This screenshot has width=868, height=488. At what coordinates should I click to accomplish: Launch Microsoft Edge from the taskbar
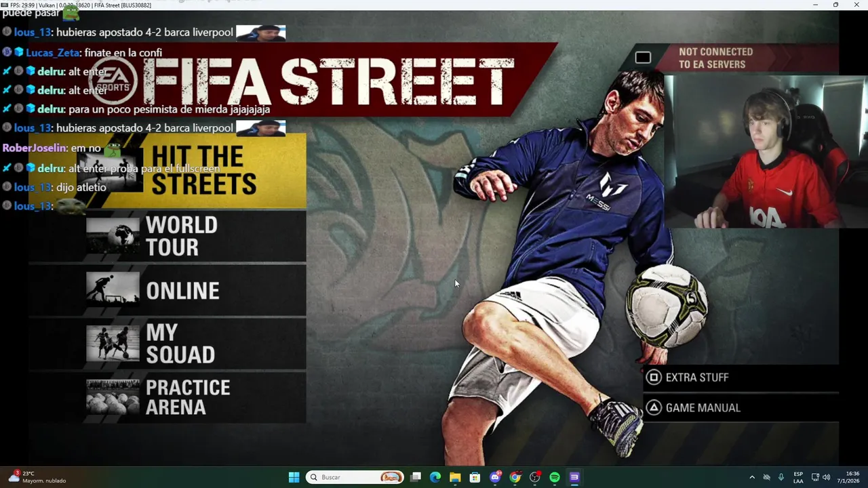(435, 477)
